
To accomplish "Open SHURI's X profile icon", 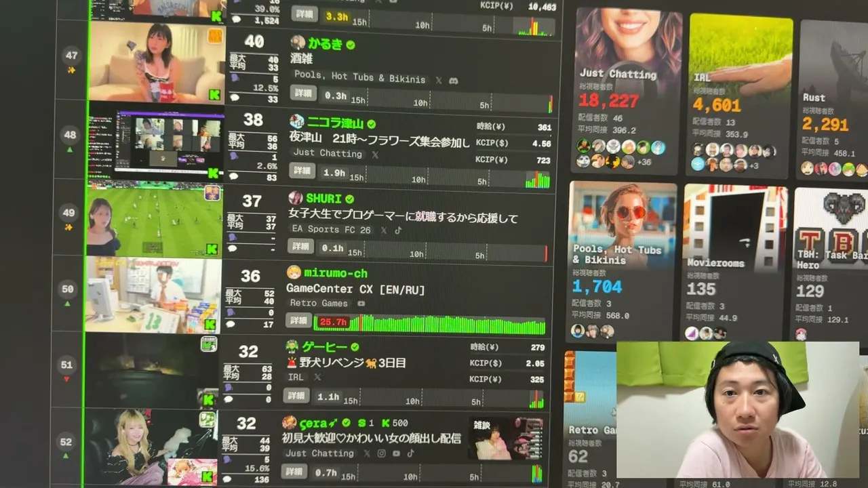I will coord(384,230).
